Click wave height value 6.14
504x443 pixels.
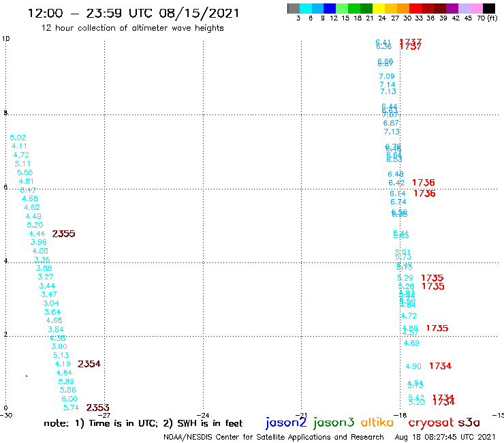[x=398, y=194]
